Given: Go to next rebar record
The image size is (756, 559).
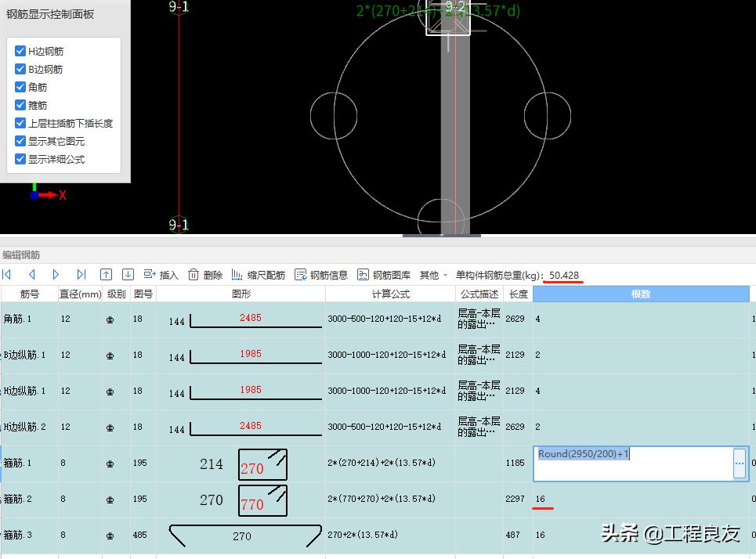Looking at the screenshot, I should 56,275.
